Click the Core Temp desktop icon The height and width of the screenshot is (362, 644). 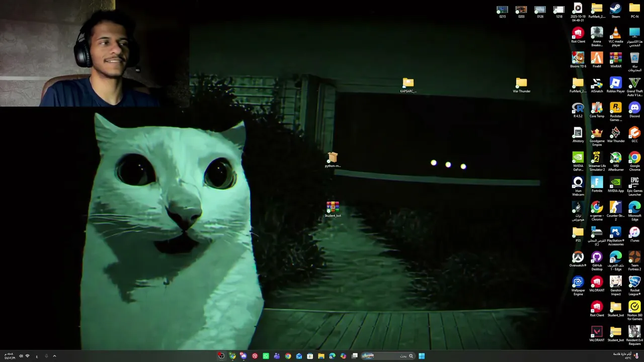point(597,110)
